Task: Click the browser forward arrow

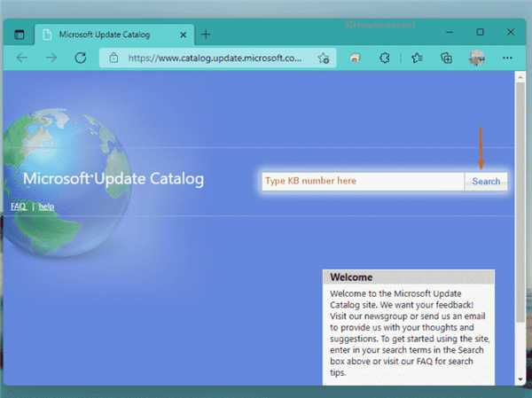Action: click(51, 58)
